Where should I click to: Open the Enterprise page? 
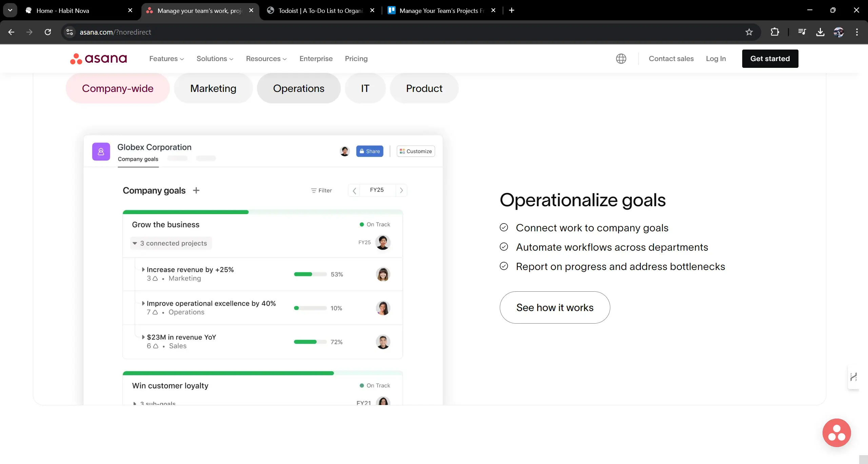[x=316, y=59]
